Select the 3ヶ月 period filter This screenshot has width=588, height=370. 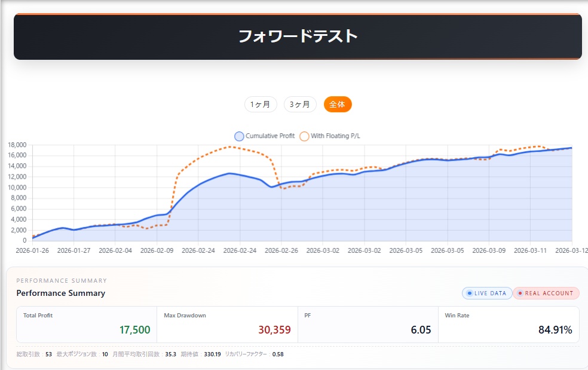[x=300, y=105]
